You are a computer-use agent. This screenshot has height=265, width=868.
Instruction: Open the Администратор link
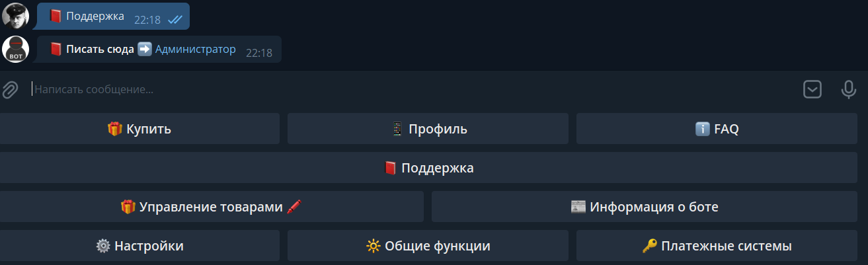point(195,50)
